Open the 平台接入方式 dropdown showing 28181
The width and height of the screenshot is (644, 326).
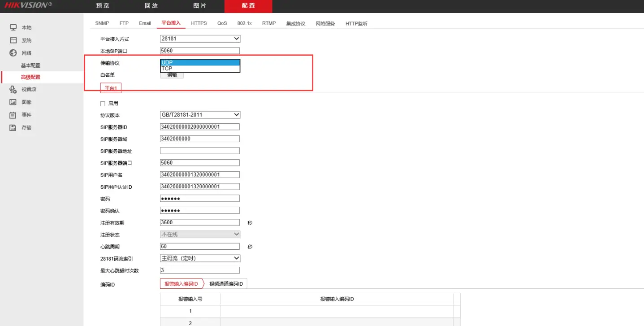click(x=200, y=39)
